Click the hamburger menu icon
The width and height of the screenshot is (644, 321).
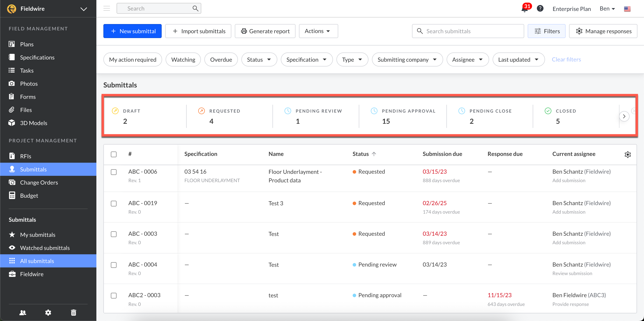pos(107,9)
